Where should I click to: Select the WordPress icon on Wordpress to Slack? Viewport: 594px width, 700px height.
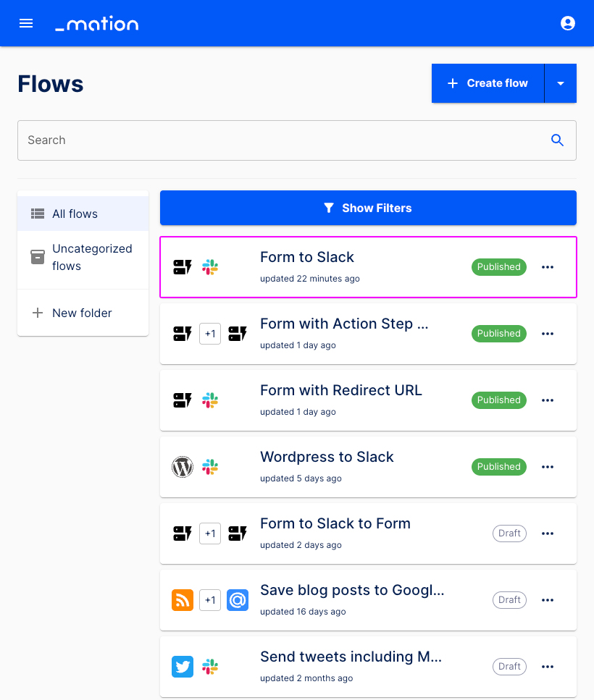[x=183, y=467]
